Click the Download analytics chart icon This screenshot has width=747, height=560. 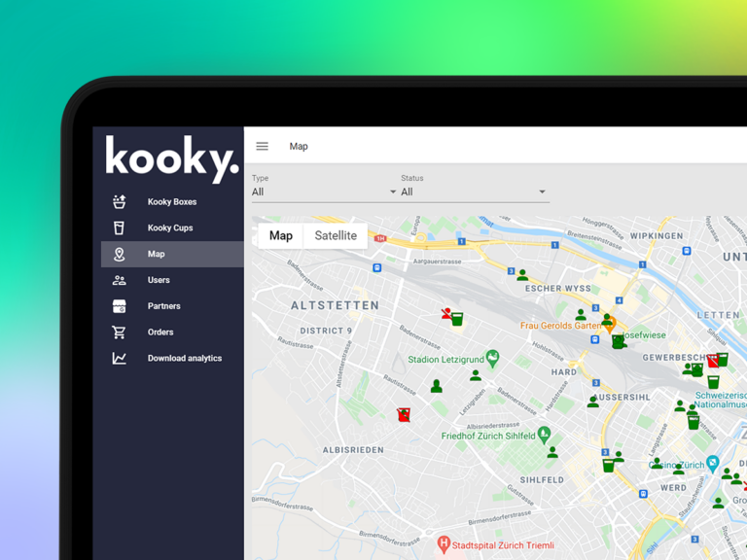pyautogui.click(x=119, y=358)
